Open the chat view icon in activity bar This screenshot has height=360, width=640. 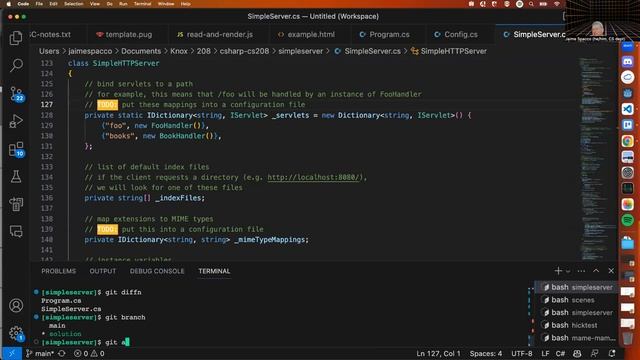16,231
